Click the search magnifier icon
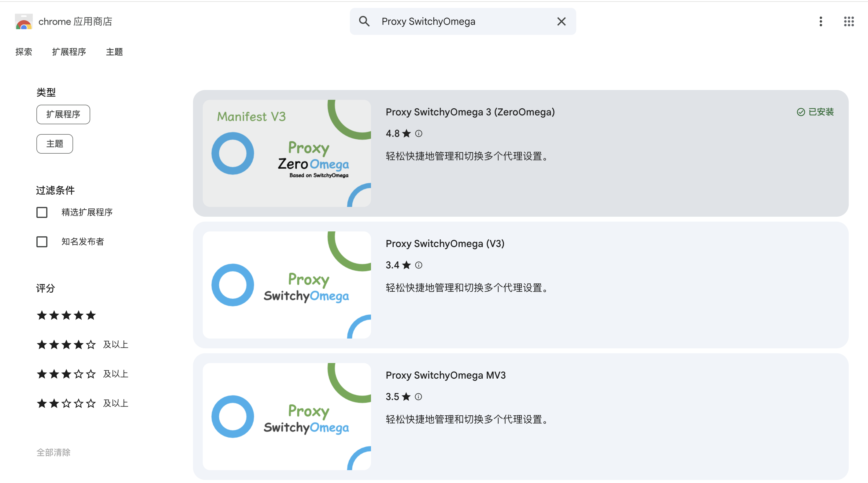 [x=364, y=21]
